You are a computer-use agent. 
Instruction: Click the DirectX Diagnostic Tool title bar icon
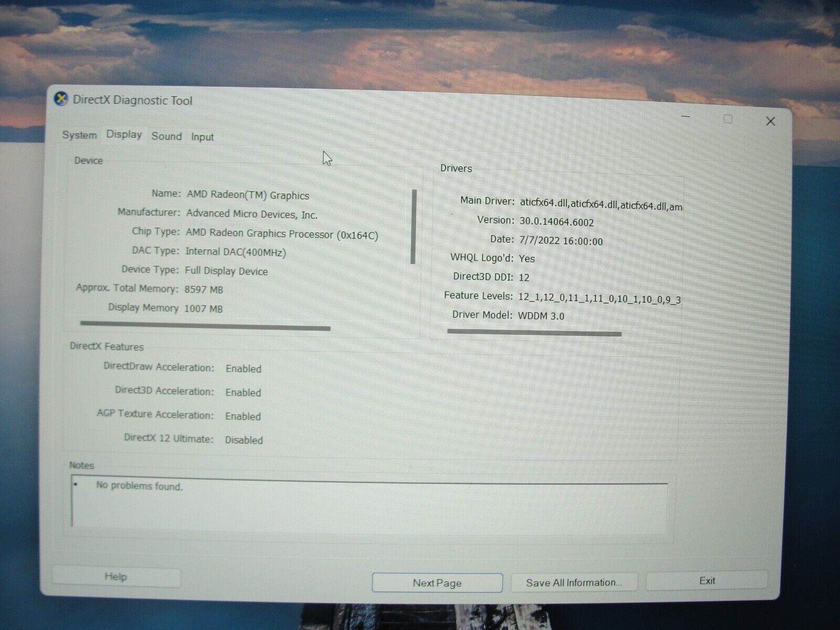[60, 100]
